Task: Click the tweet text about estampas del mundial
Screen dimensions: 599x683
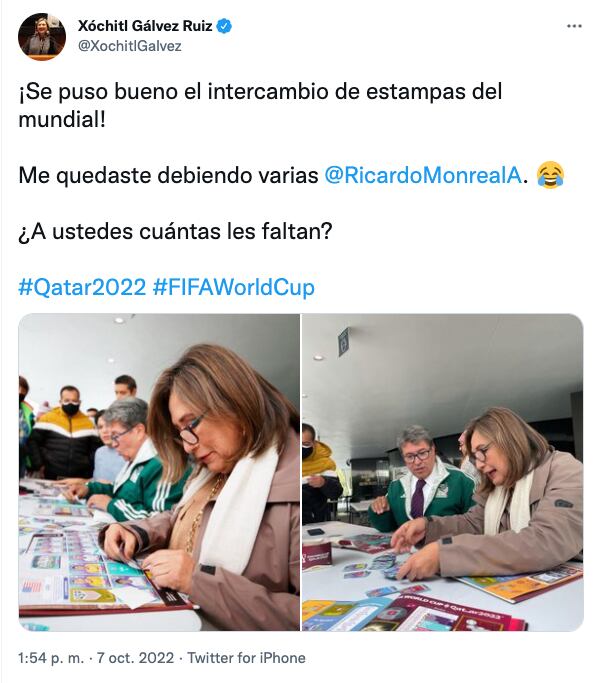Action: click(x=260, y=105)
